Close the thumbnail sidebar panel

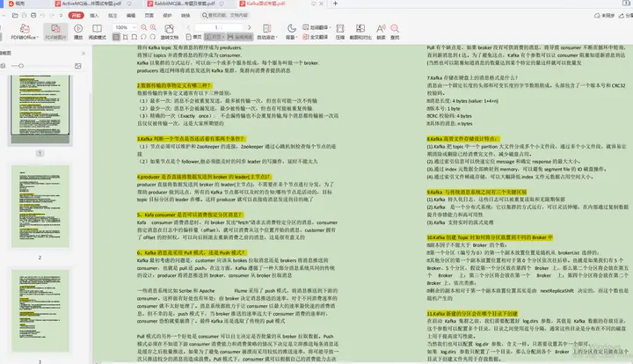(x=84, y=53)
